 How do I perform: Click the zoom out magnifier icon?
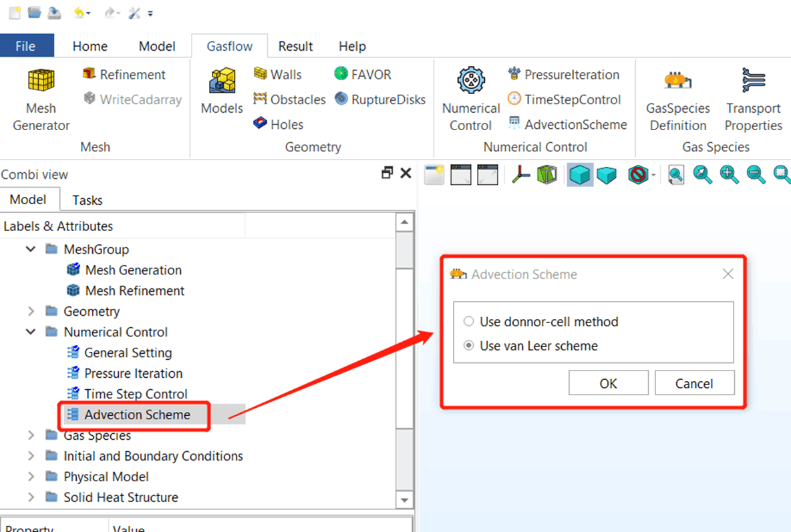pyautogui.click(x=756, y=174)
